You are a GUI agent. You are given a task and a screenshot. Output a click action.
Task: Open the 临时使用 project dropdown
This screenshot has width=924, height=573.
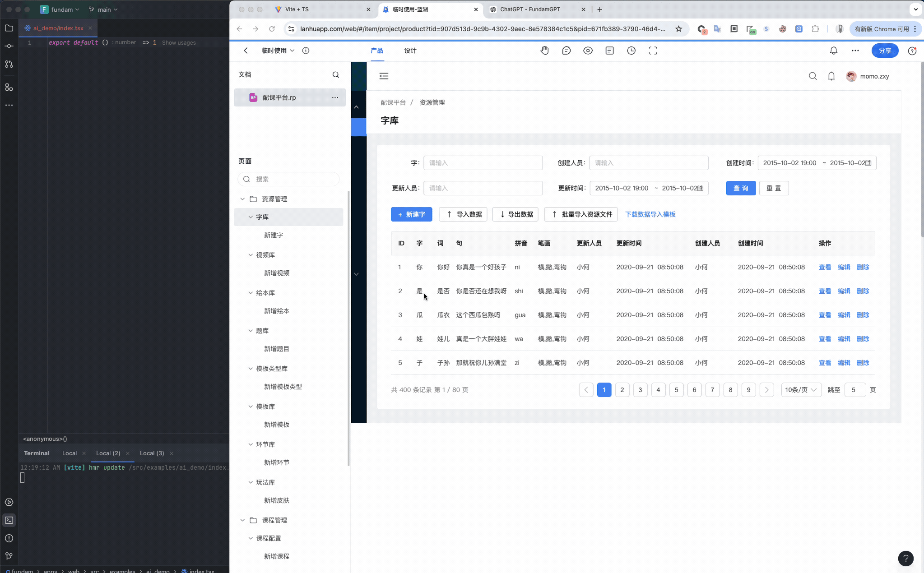[276, 51]
